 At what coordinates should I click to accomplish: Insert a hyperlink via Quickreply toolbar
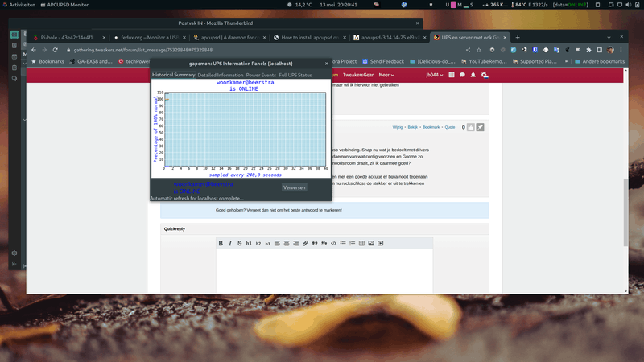[305, 244]
